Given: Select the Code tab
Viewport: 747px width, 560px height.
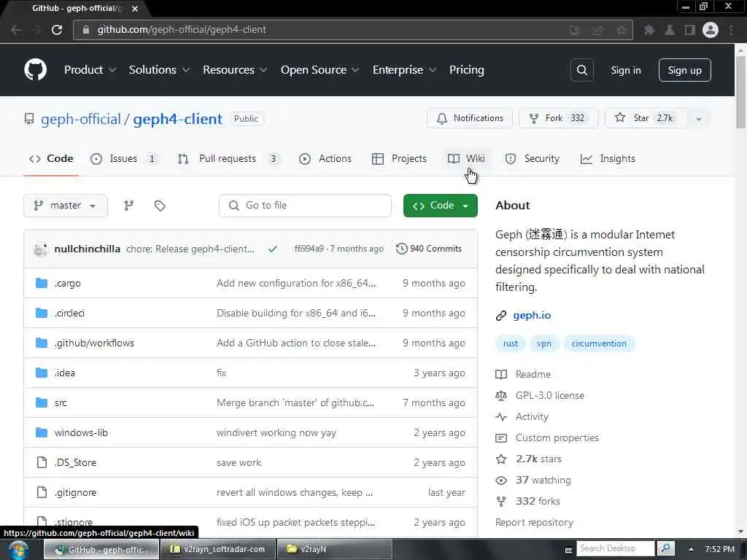Looking at the screenshot, I should (x=51, y=158).
